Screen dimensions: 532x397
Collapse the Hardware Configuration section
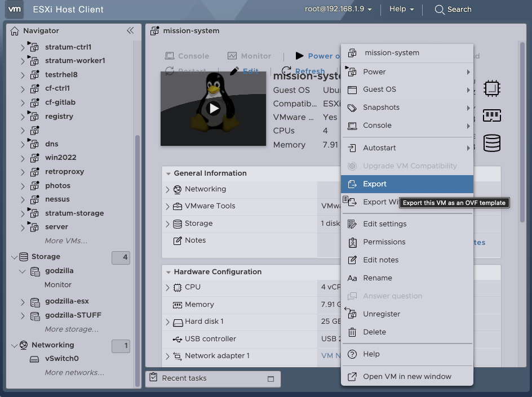[169, 272]
